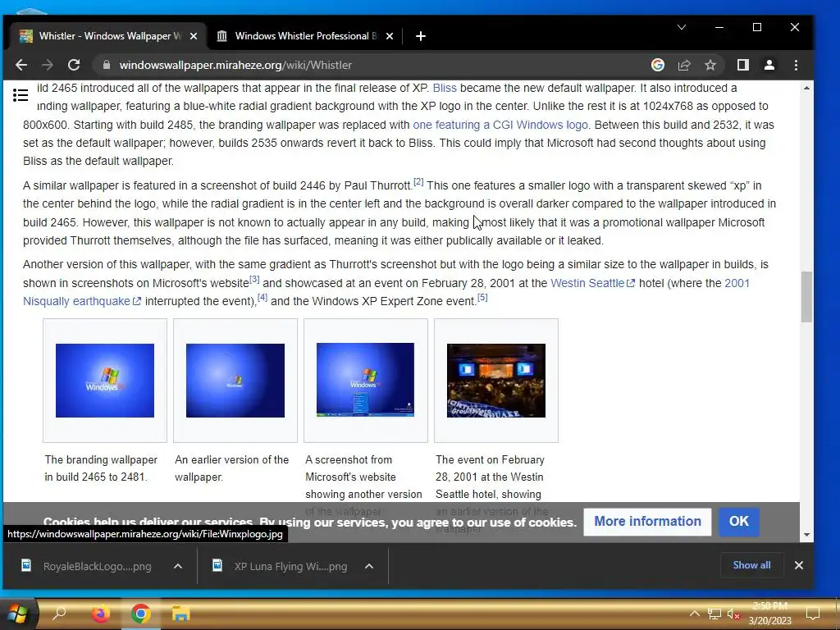This screenshot has width=840, height=630.
Task: Launch Firefox from the taskbar
Action: pos(100,614)
